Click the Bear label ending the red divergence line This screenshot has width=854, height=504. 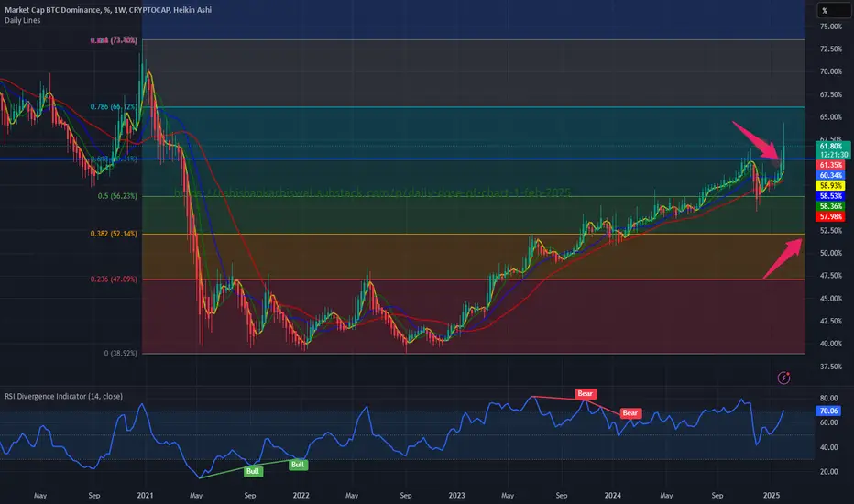630,413
